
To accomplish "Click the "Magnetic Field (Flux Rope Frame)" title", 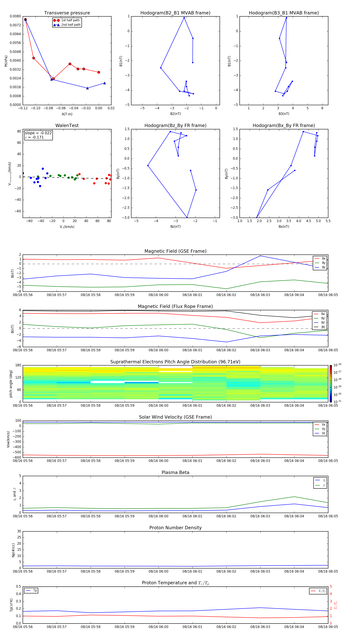I will [175, 307].
